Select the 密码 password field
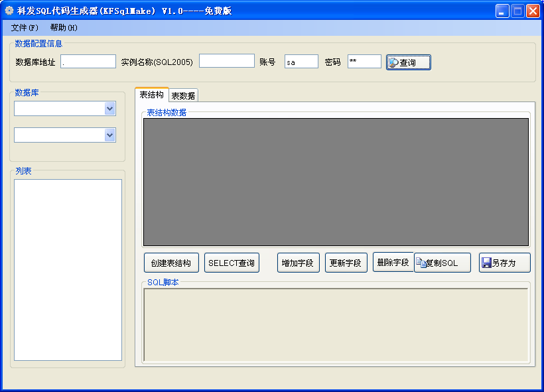 coord(364,61)
